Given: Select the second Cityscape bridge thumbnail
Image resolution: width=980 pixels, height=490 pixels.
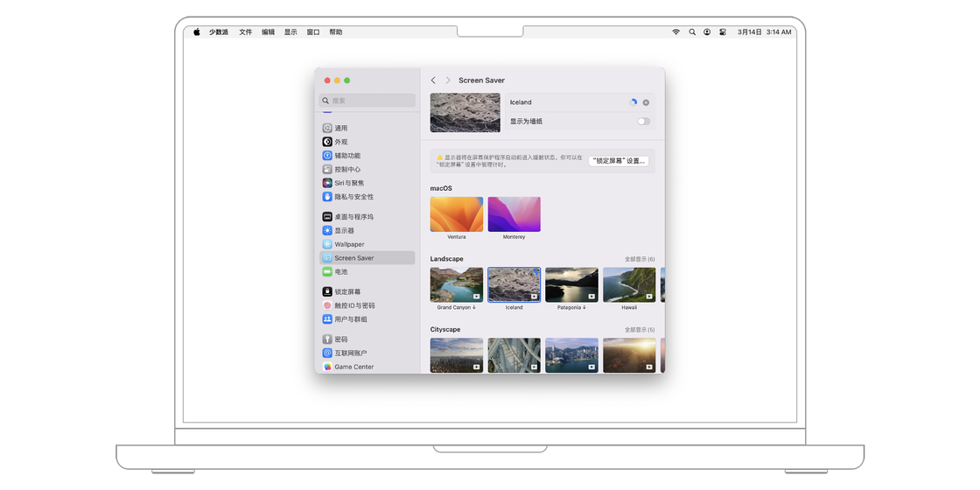Looking at the screenshot, I should 514,355.
